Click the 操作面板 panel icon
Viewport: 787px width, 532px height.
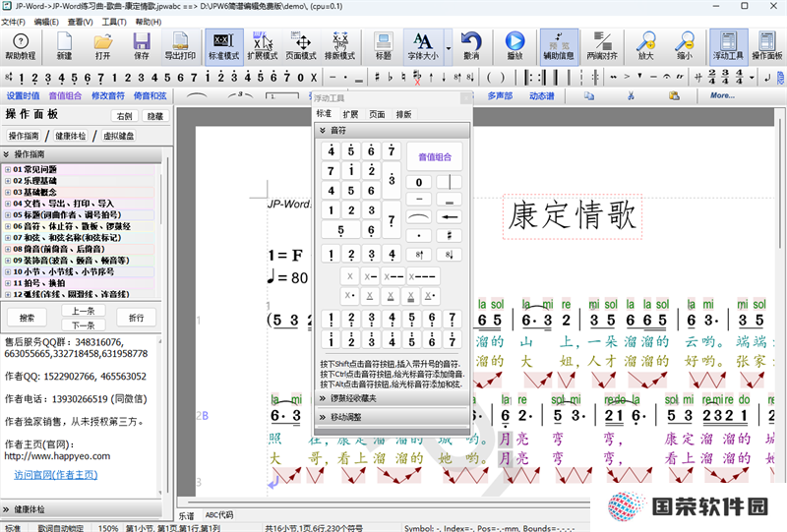click(767, 46)
